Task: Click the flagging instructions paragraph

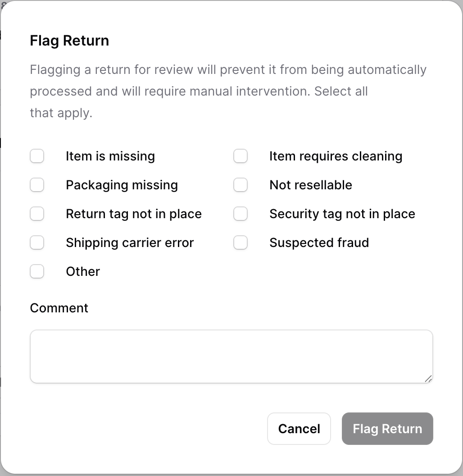Action: coord(228,91)
